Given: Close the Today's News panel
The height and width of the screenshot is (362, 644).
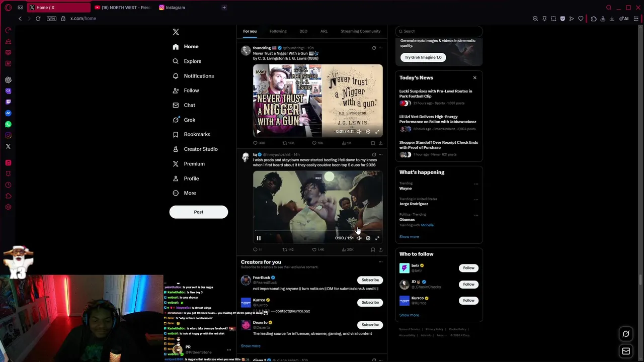Looking at the screenshot, I should coord(474,78).
